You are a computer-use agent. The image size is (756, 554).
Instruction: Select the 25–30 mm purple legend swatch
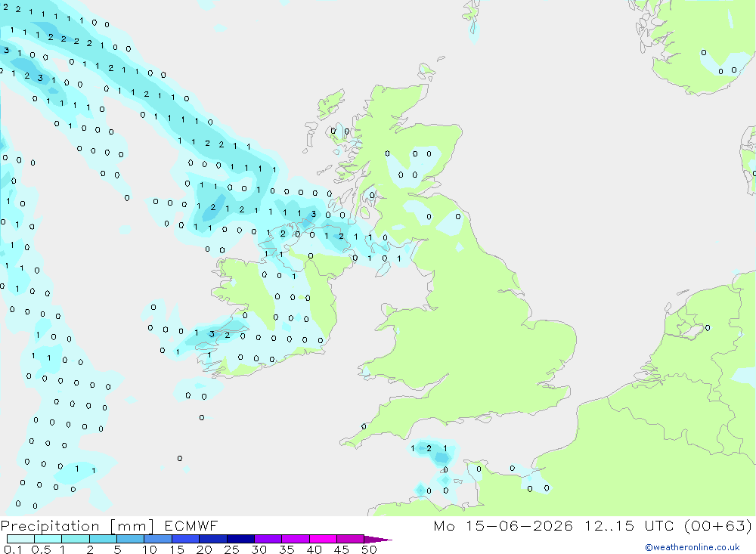pos(240,539)
